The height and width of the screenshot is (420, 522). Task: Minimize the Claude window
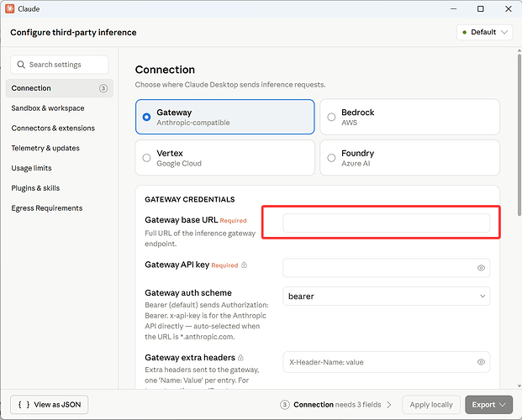click(x=453, y=8)
